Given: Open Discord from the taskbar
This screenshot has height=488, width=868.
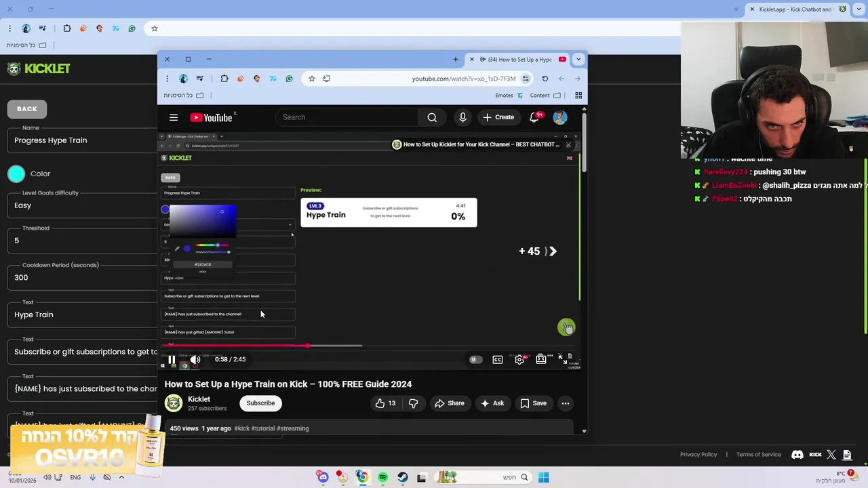Looking at the screenshot, I should click(323, 477).
